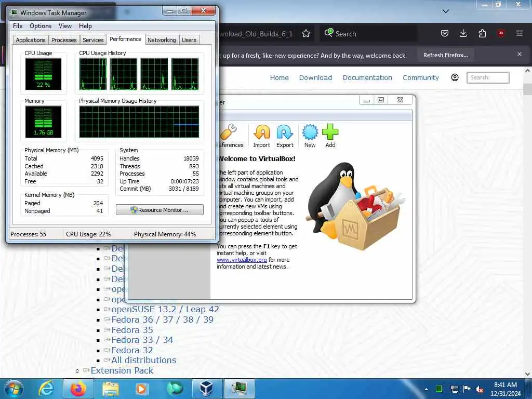The width and height of the screenshot is (532, 399).
Task: Click Physical Memory Usage History graph
Action: [139, 122]
